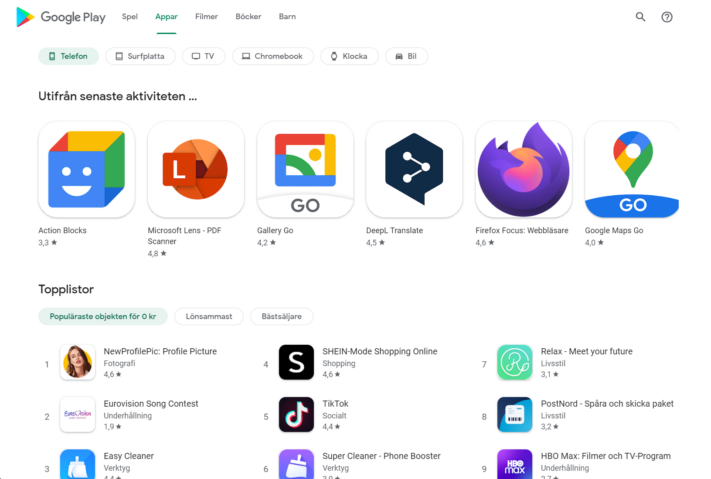
Task: Click Relax - Meet your future title
Action: click(x=587, y=352)
